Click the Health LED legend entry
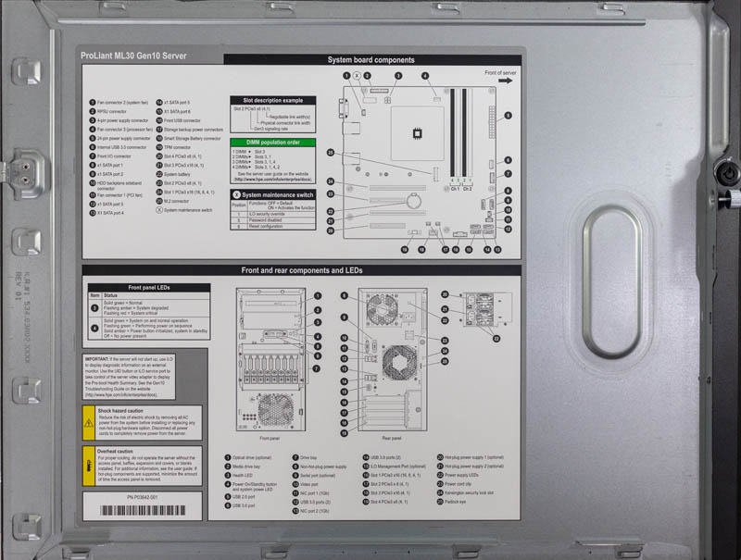Image resolution: width=741 pixels, height=560 pixels. (239, 476)
